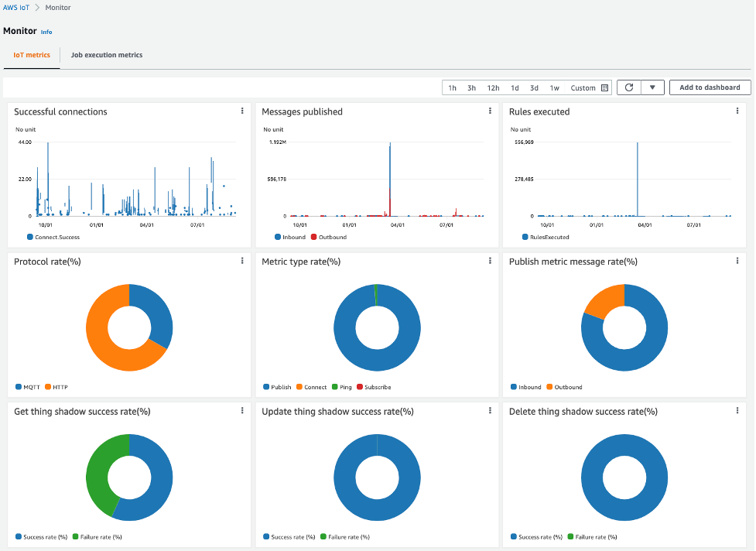Open options menu on Rules executed chart
756x551 pixels.
[737, 111]
